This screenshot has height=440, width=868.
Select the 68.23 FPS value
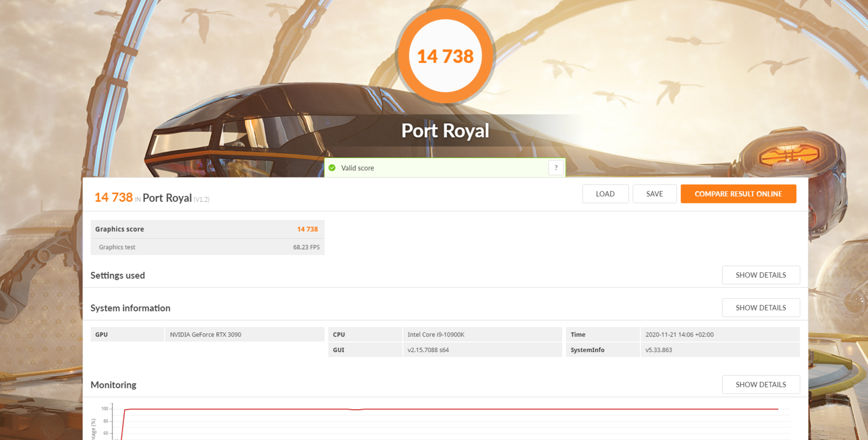pyautogui.click(x=307, y=247)
